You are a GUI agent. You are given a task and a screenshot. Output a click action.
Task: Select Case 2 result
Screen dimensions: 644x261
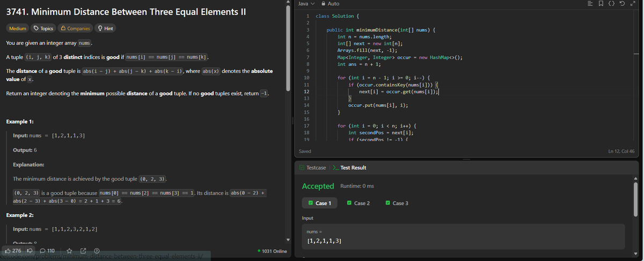(358, 203)
